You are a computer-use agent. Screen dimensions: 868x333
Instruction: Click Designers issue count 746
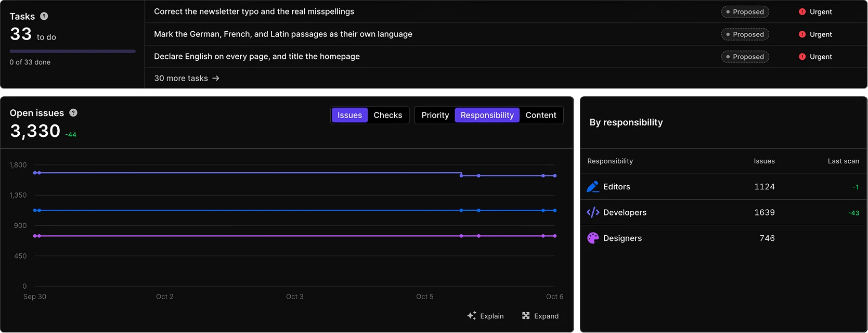[x=767, y=238]
